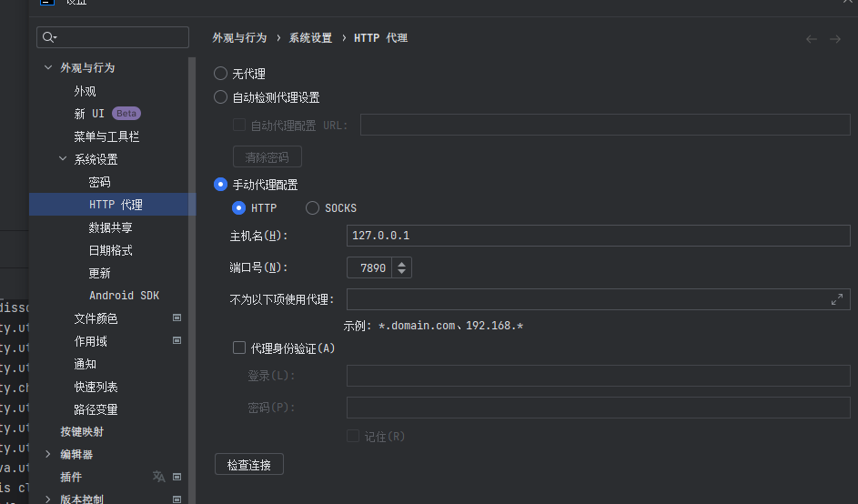Open the 按键映射 settings page

(82, 431)
